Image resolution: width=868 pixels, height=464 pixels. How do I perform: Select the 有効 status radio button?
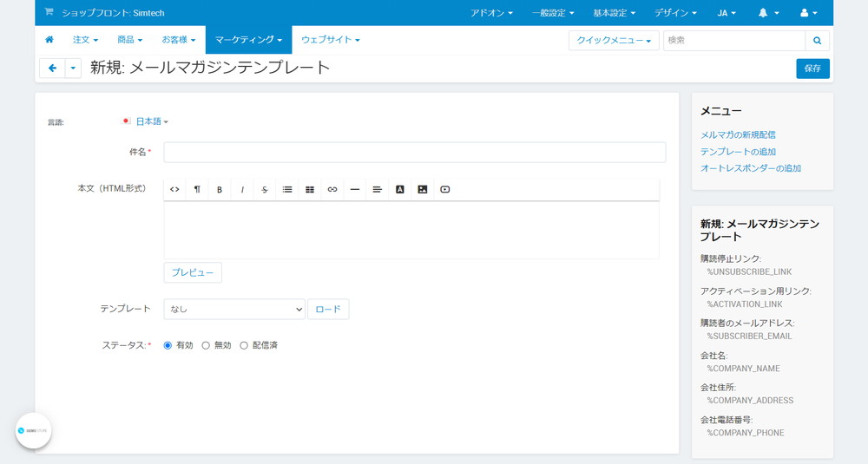168,345
